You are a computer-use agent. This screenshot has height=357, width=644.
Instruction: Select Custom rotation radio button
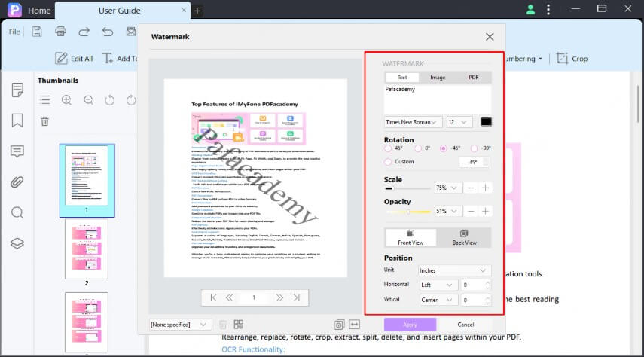pyautogui.click(x=388, y=162)
